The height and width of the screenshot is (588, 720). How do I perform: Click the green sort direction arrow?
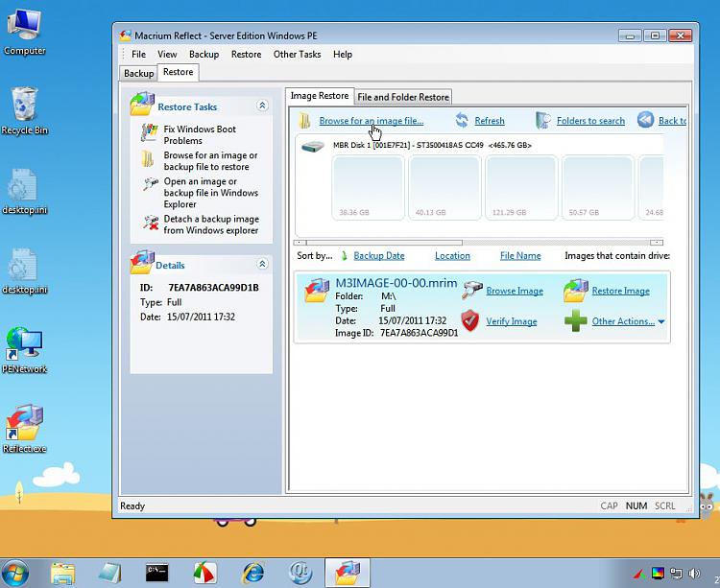344,256
